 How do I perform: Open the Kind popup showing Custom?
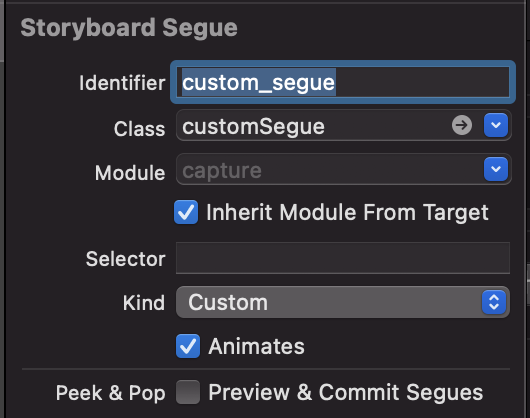pos(342,302)
